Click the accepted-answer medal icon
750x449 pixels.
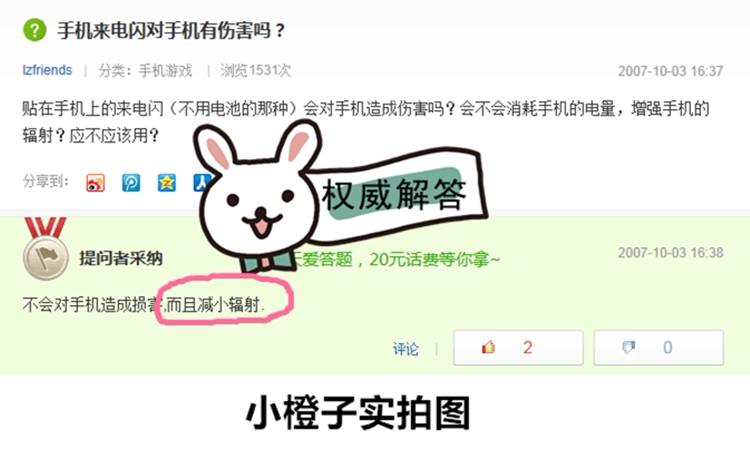pyautogui.click(x=45, y=249)
